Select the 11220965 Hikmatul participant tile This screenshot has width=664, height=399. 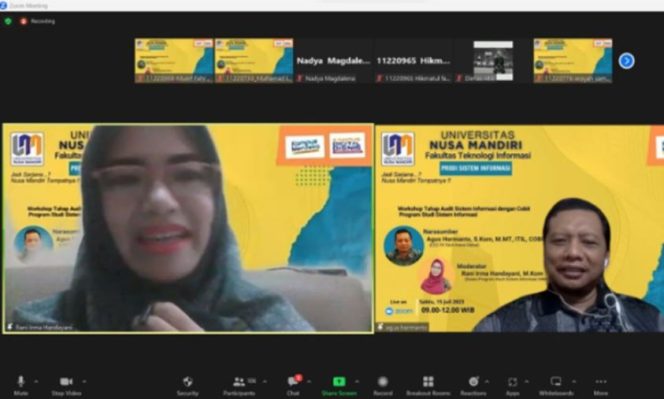coord(413,61)
